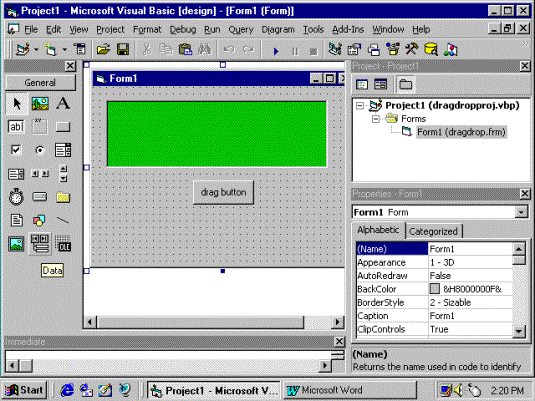The width and height of the screenshot is (535, 401).
Task: Select the CheckBox control tool
Action: coord(16,150)
